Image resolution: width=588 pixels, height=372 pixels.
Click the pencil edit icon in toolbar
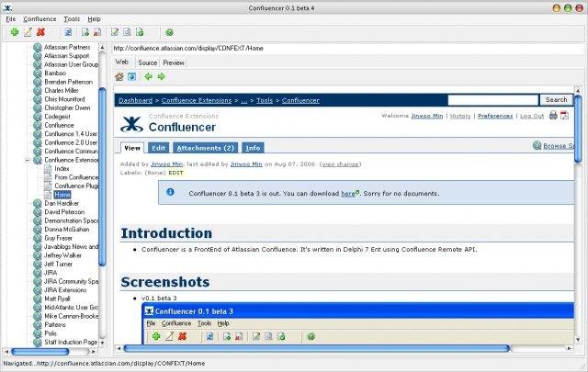click(x=28, y=32)
